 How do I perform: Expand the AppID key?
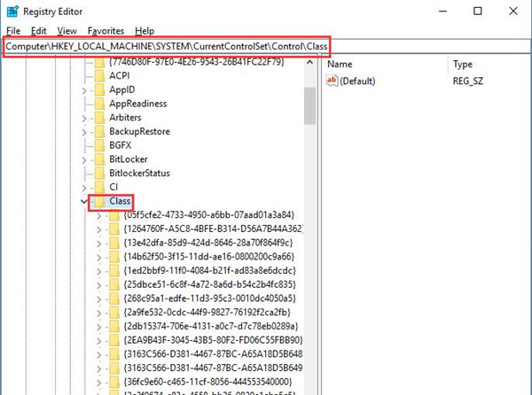click(84, 90)
